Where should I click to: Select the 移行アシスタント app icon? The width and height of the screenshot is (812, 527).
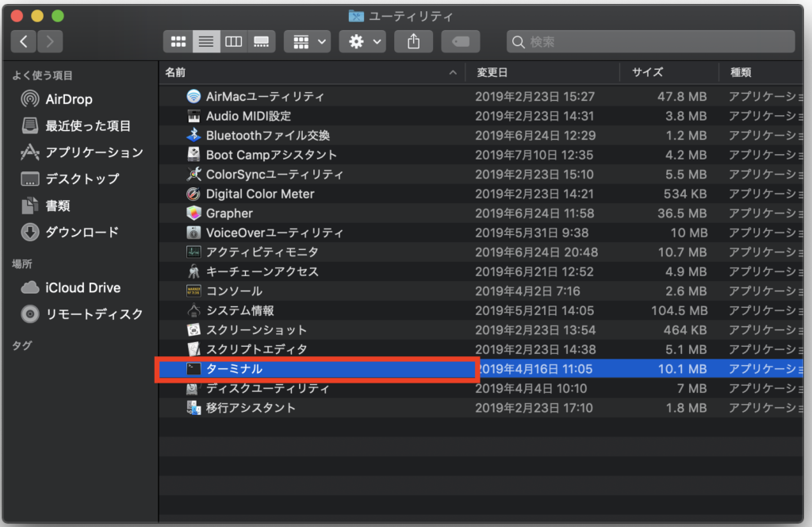[193, 408]
